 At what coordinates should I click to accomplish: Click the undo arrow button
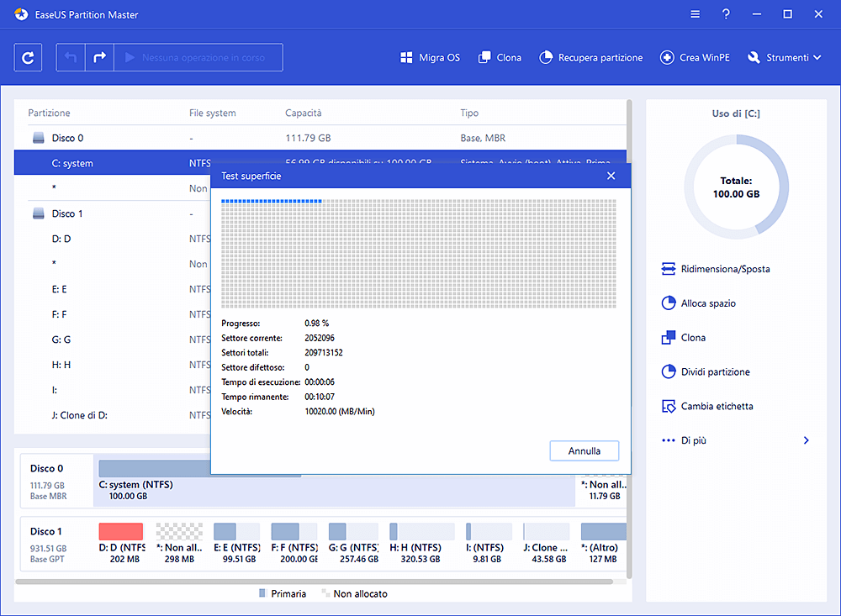click(71, 57)
